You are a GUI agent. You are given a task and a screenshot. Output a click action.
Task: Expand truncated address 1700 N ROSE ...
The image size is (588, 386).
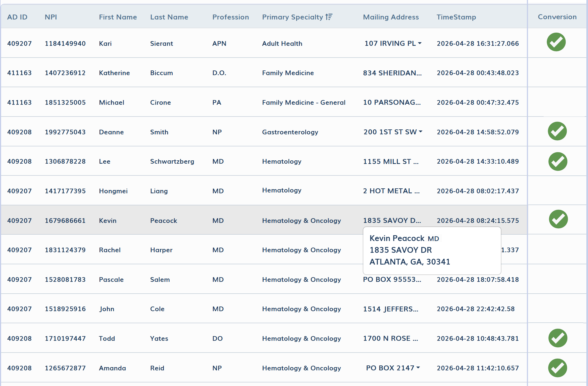pos(391,338)
